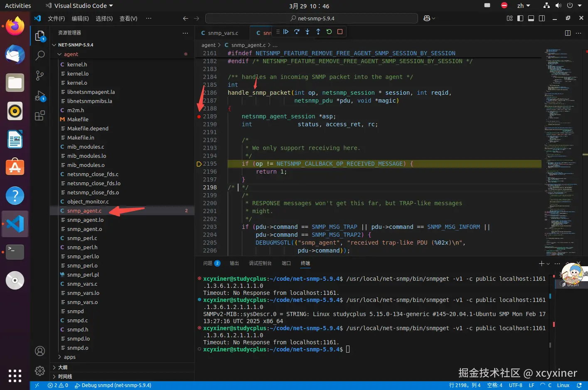
Task: Click Step Over debug button
Action: point(297,32)
